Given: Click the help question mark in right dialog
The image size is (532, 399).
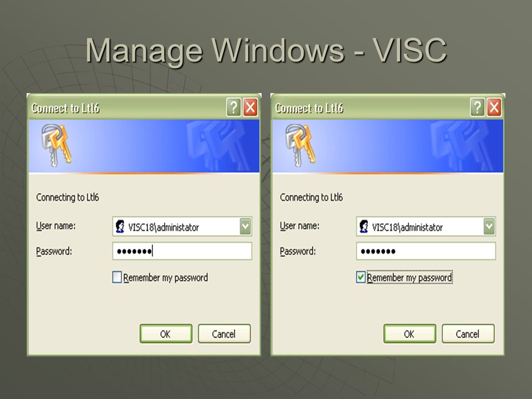Looking at the screenshot, I should click(477, 108).
